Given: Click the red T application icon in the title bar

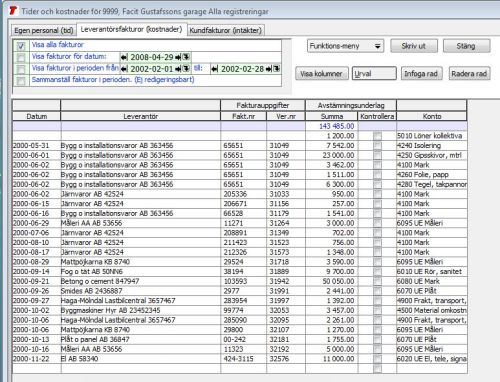Looking at the screenshot, I should click(13, 11).
